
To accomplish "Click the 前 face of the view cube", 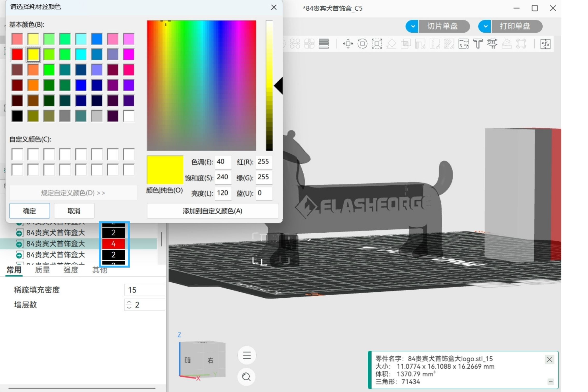I will [x=188, y=360].
